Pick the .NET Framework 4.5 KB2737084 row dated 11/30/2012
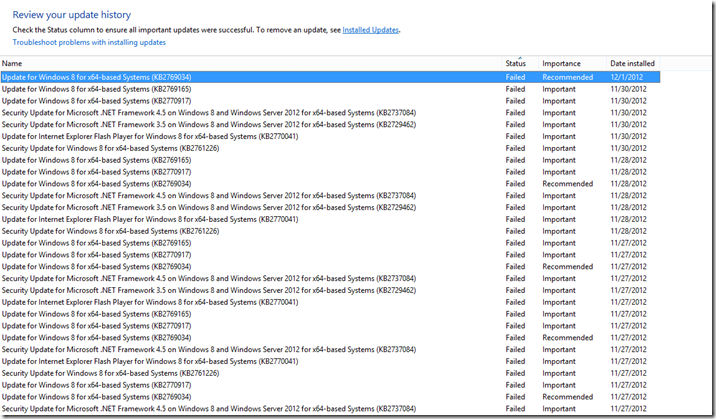The height and width of the screenshot is (419, 716). [x=330, y=113]
